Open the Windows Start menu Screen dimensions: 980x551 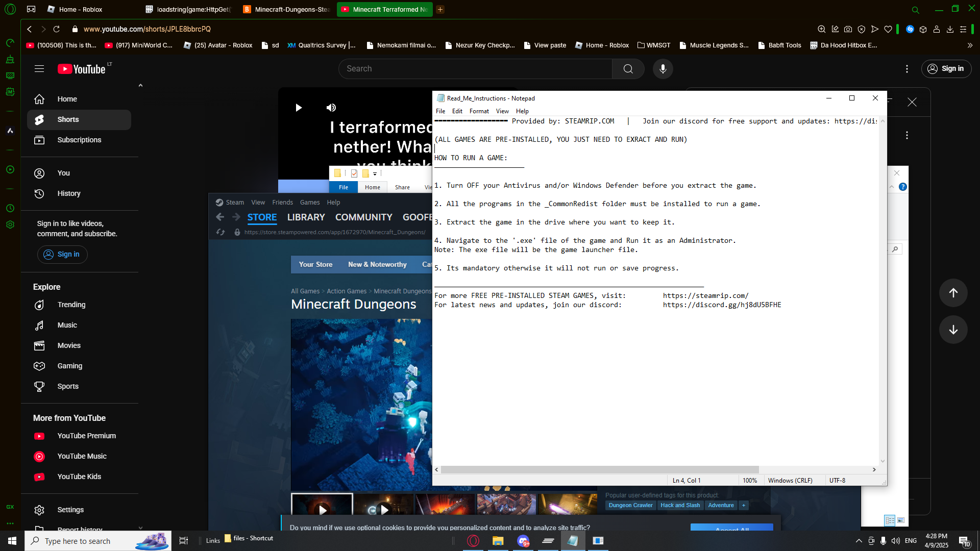[12, 541]
